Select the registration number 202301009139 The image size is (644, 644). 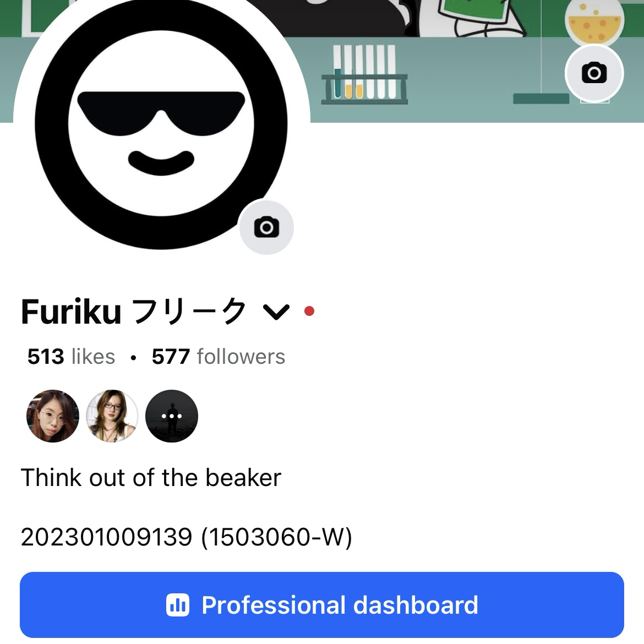pyautogui.click(x=106, y=537)
